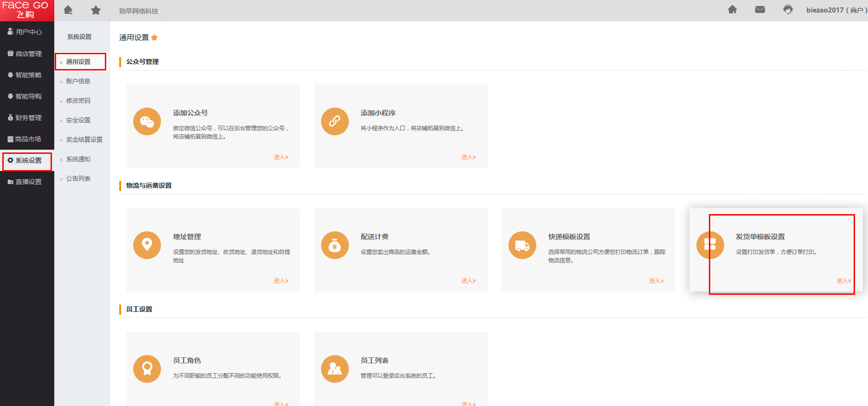The image size is (868, 406).
Task: Click the money bag icon for 配送计费
Action: pos(334,245)
